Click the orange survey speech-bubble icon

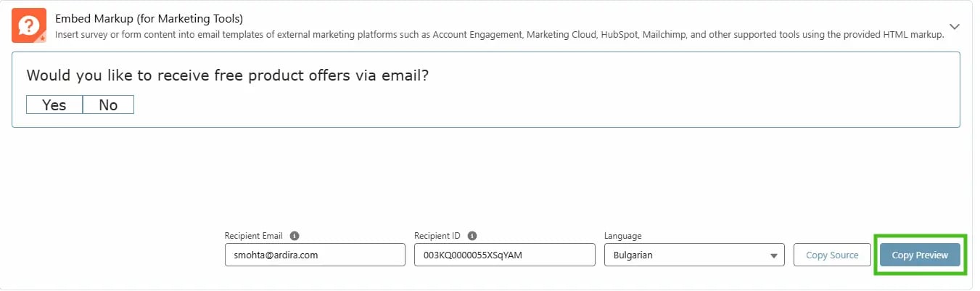(x=29, y=25)
